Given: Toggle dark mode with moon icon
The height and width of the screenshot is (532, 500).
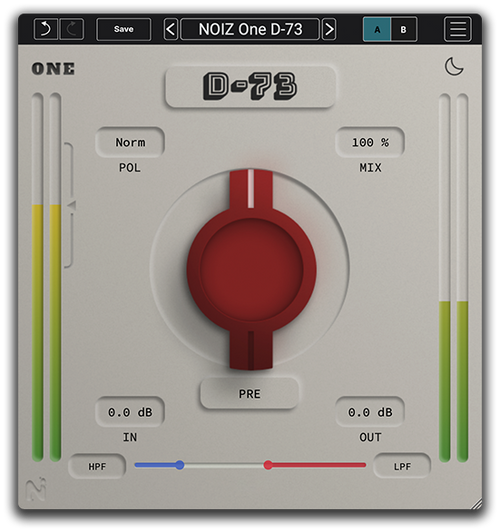Looking at the screenshot, I should coord(454,66).
